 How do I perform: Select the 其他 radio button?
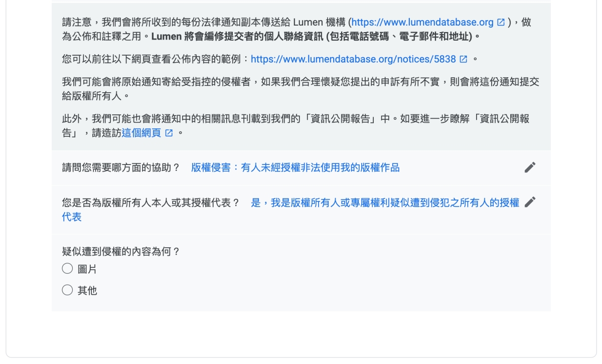(67, 290)
